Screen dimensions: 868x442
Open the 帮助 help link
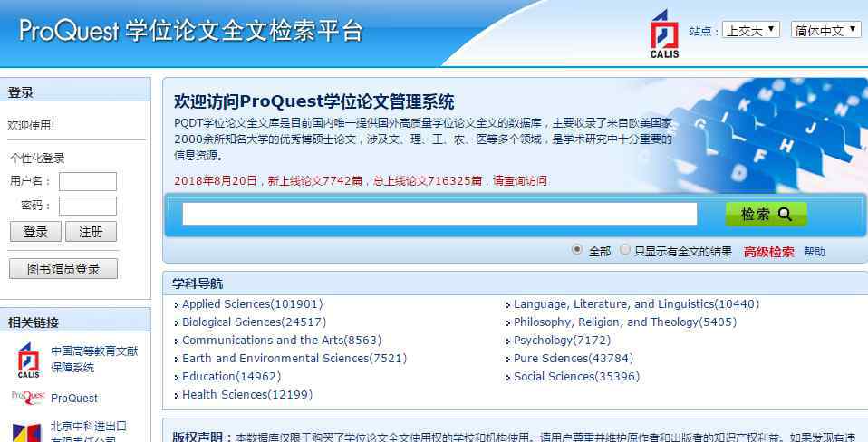pos(815,253)
